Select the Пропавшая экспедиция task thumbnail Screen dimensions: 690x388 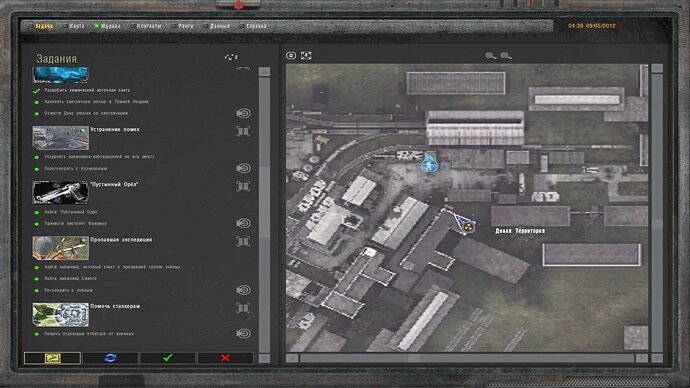61,248
